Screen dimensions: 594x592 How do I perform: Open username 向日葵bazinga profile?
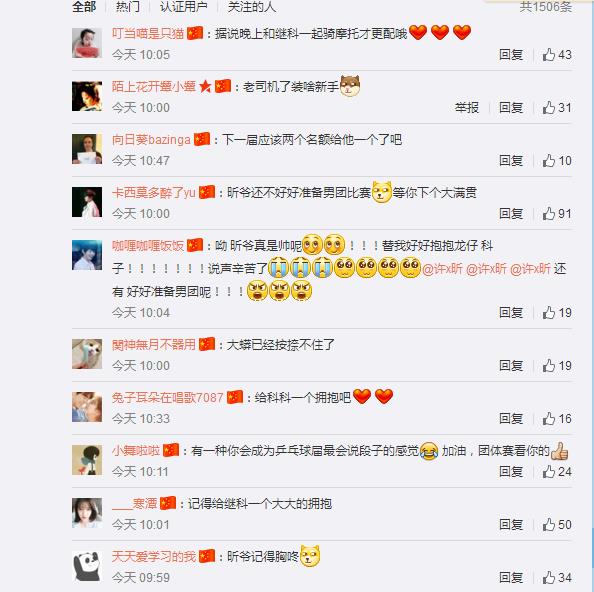151,140
